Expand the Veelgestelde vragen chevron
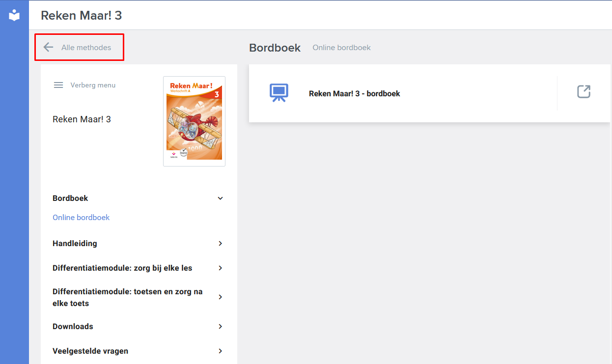Image resolution: width=612 pixels, height=364 pixels. tap(220, 351)
